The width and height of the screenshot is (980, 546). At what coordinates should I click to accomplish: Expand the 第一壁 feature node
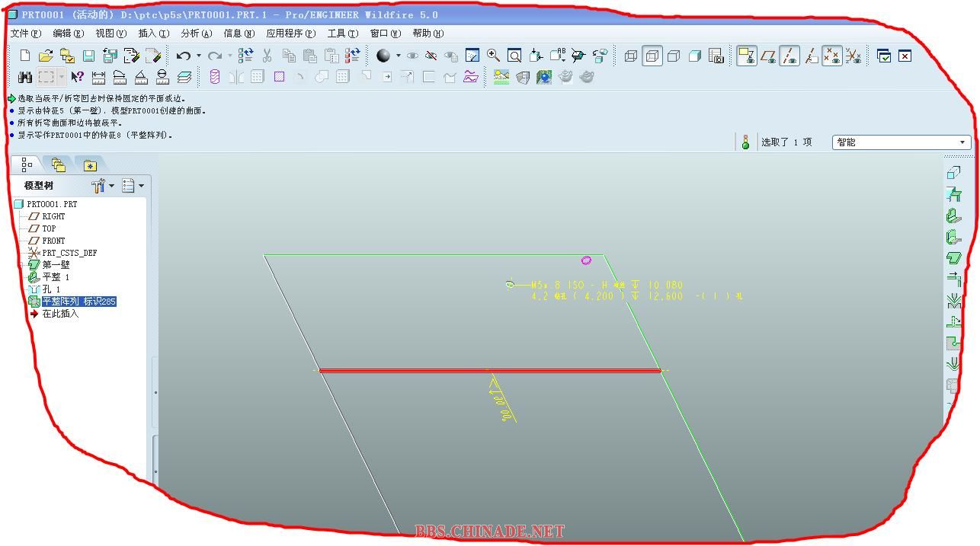tap(22, 265)
